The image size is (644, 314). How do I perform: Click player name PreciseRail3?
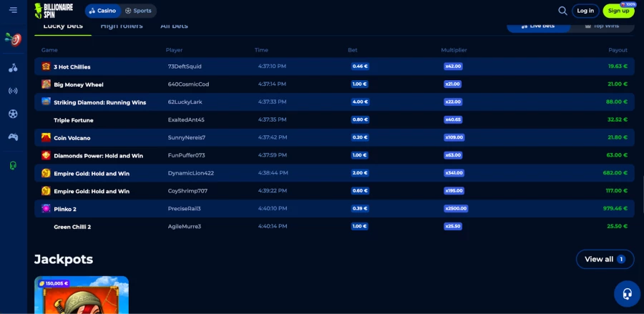pos(185,209)
